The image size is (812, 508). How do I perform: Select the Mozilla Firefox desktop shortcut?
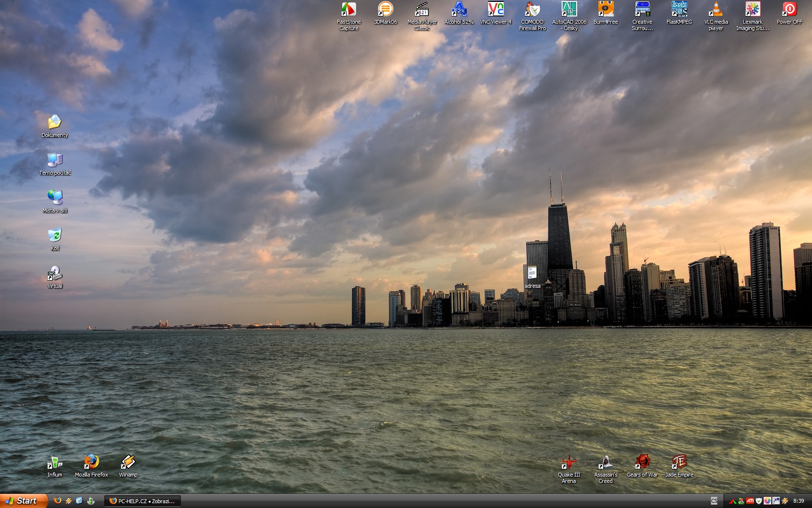coord(91,463)
